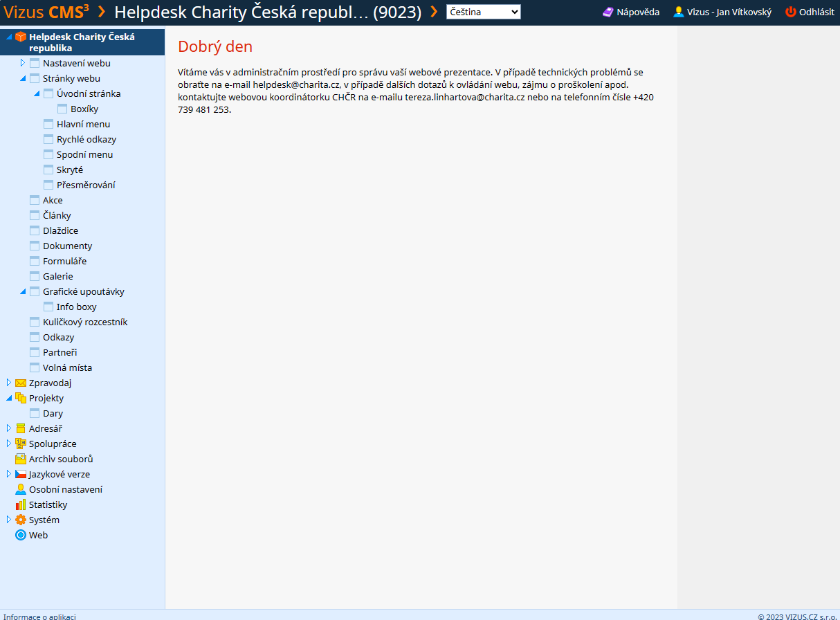Viewport: 840px width, 620px height.
Task: Collapse the Projekty tree node
Action: pos(9,398)
